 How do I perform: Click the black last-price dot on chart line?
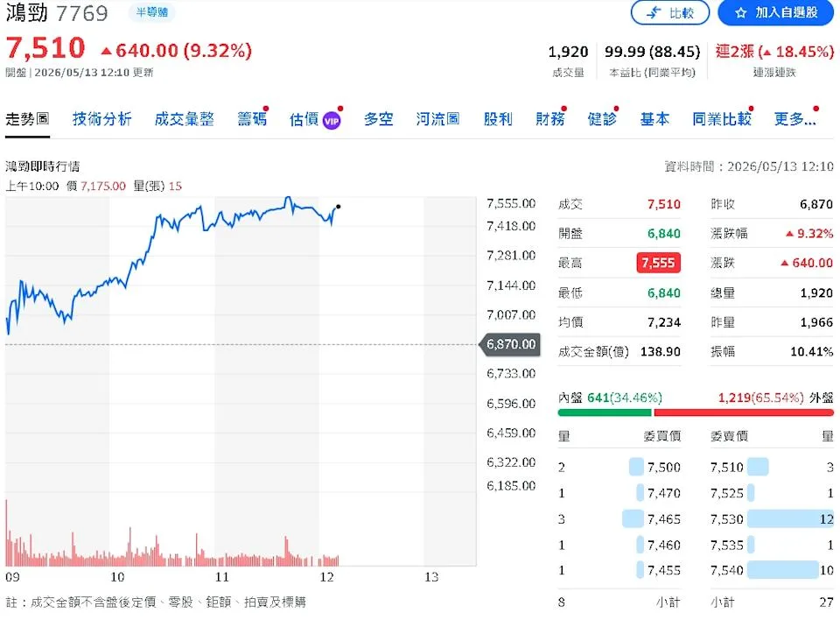click(338, 207)
